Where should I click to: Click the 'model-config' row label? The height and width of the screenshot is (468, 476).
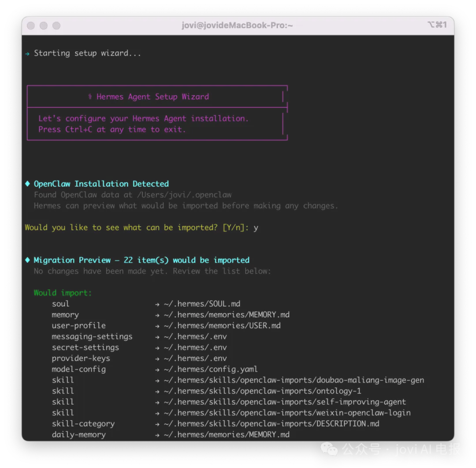78,370
